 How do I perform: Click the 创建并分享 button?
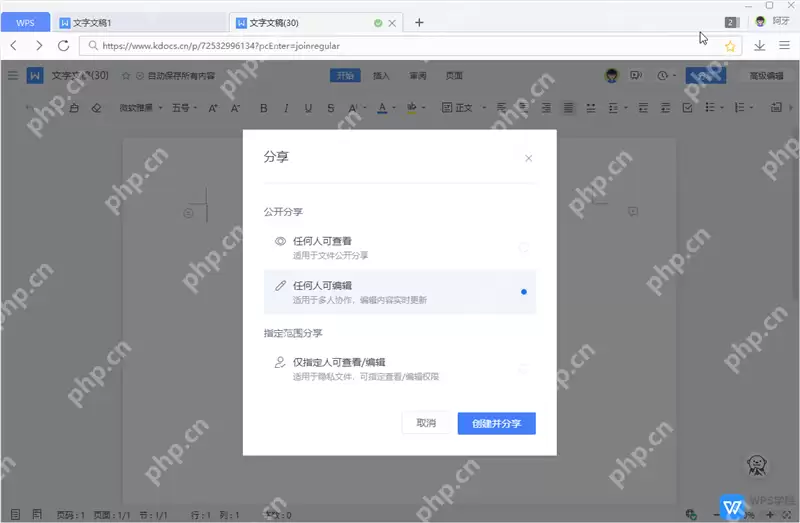(x=496, y=424)
